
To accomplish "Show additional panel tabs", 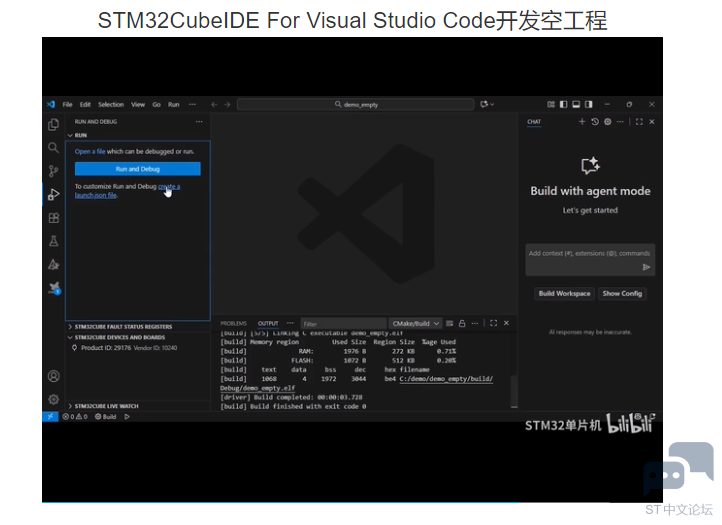I will [x=290, y=323].
